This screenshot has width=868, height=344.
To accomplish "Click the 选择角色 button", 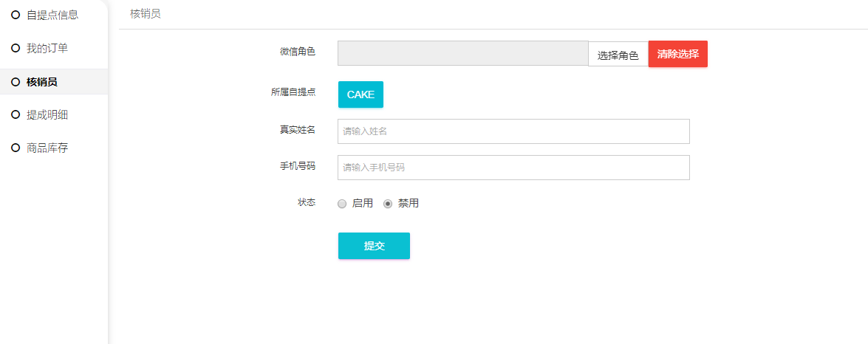I will 618,55.
